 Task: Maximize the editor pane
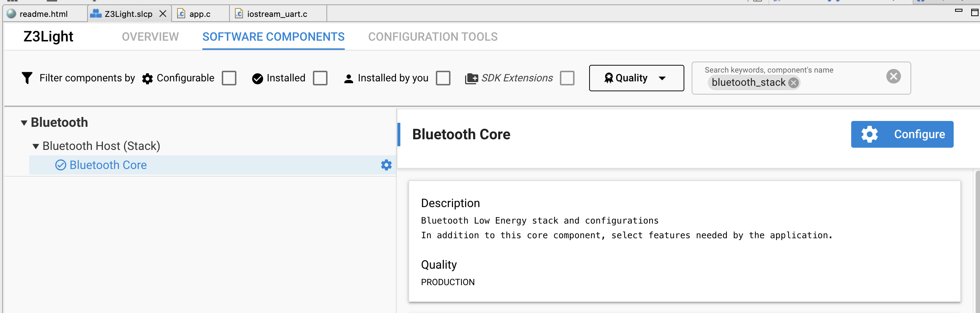pyautogui.click(x=975, y=12)
